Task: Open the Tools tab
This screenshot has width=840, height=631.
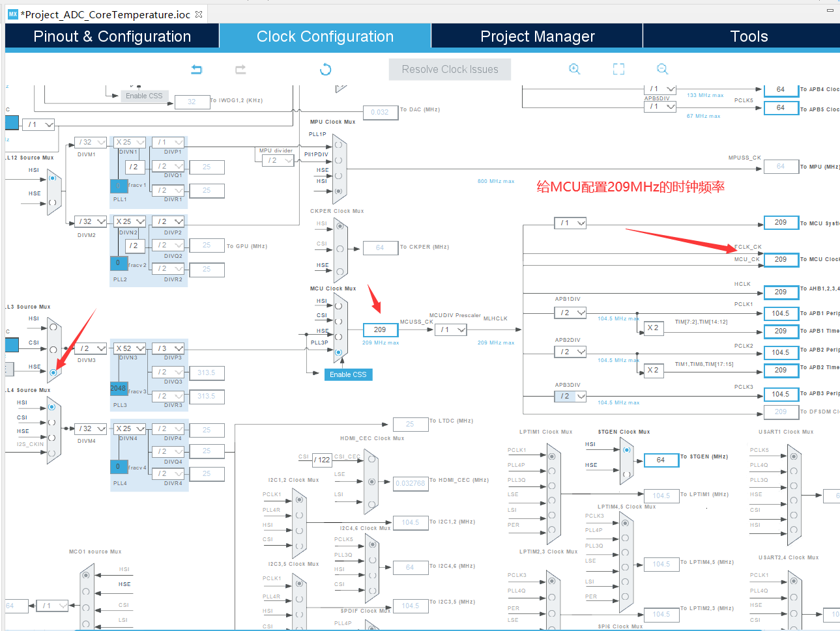Action: tap(749, 36)
